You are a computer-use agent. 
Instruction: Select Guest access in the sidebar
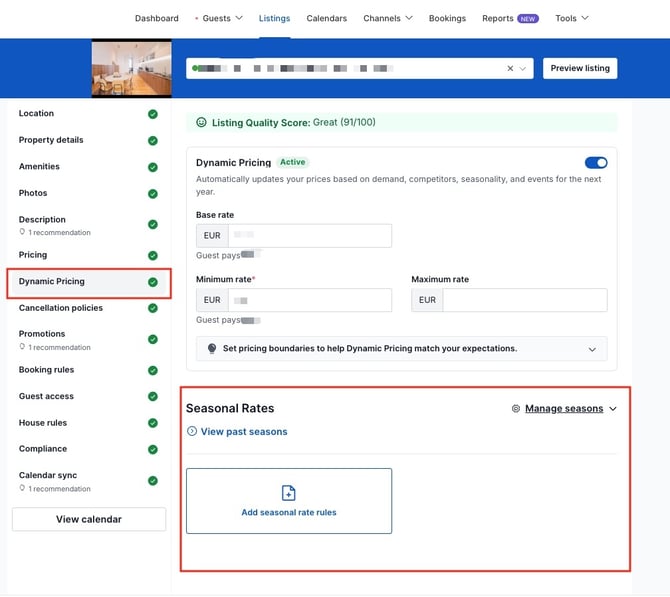tap(88, 397)
